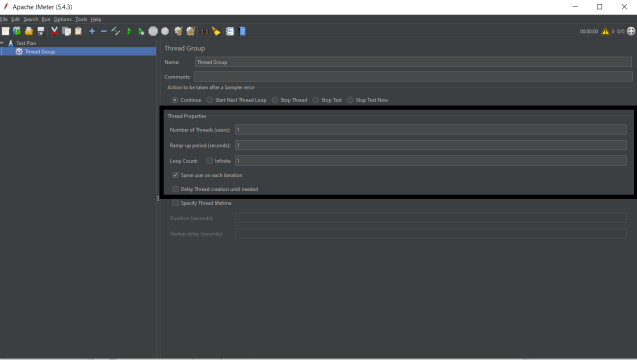The image size is (637, 360).
Task: Open the Function Helper dialog icon
Action: (x=230, y=31)
